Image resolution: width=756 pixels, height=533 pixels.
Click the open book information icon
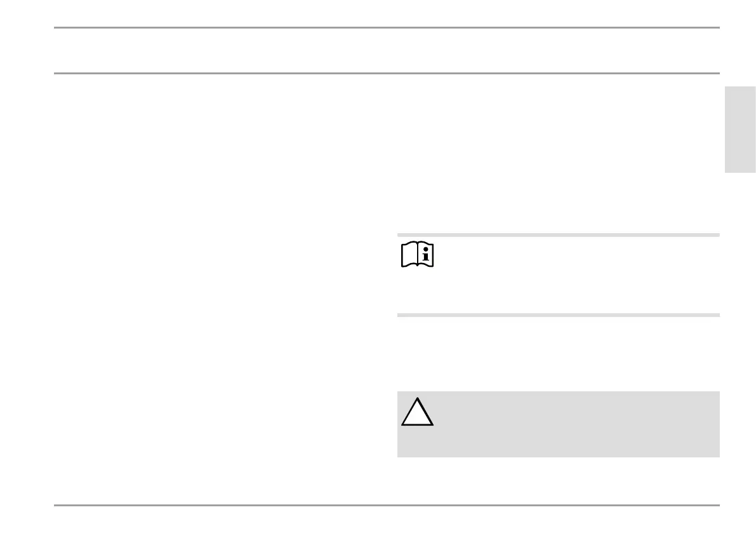418,253
